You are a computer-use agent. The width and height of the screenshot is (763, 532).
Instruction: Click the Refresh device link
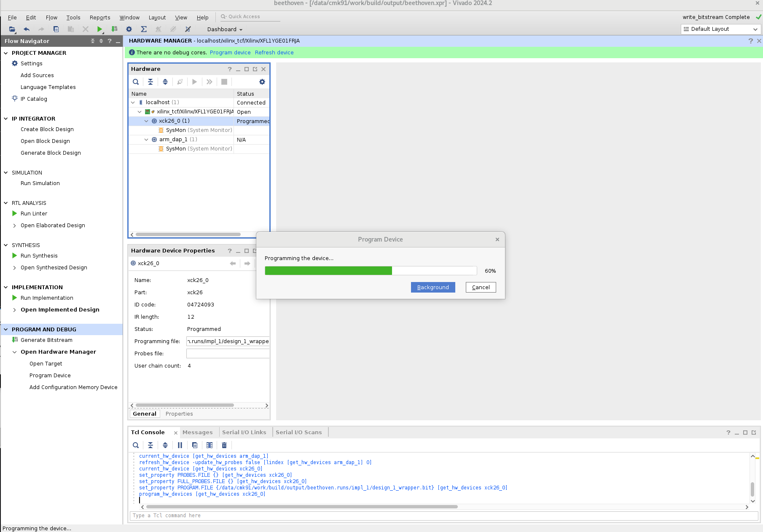(x=274, y=53)
